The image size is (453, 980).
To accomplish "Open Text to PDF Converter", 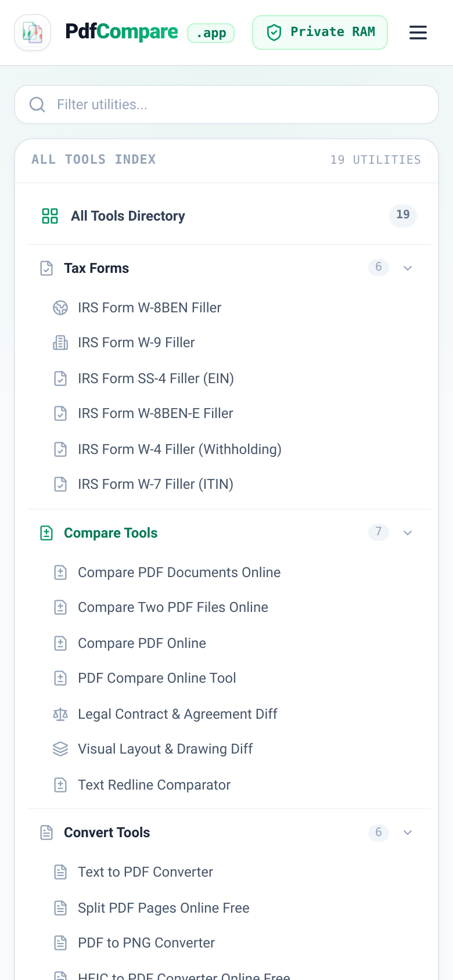I will (x=146, y=872).
